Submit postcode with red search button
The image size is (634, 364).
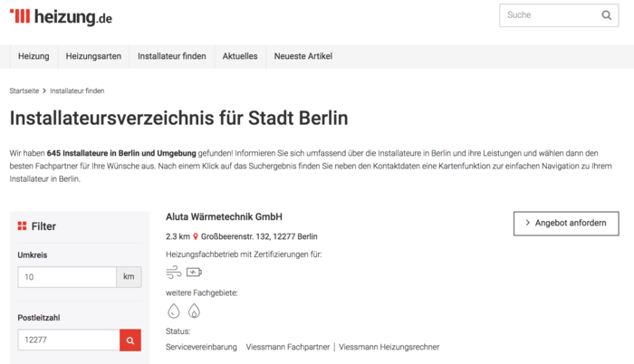(x=130, y=340)
